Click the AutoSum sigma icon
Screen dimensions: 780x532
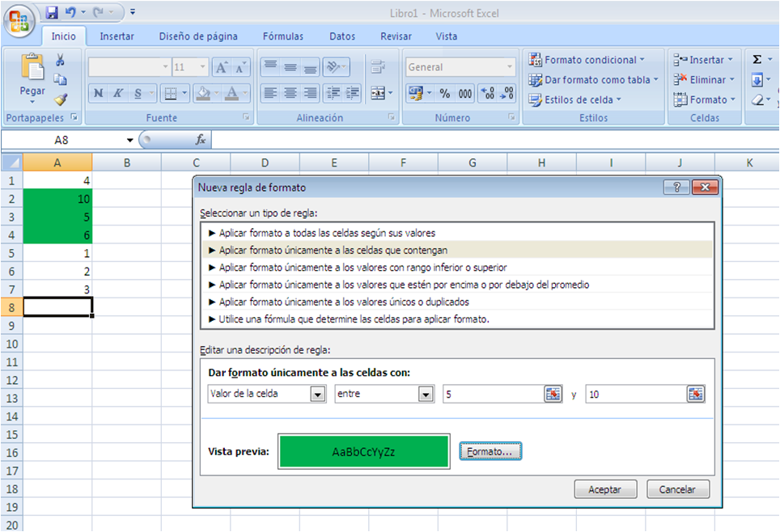coord(757,60)
